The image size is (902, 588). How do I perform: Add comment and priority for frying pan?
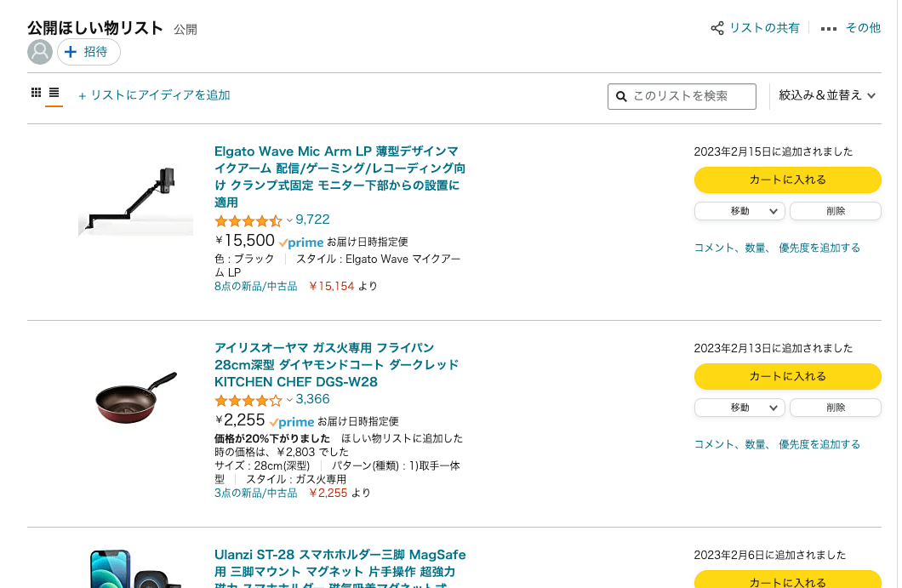click(x=777, y=444)
